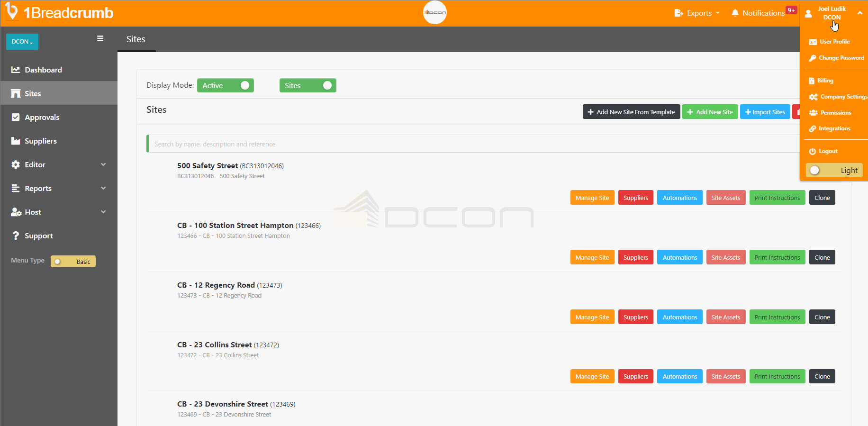
Task: Click the Support question mark icon
Action: click(x=16, y=236)
